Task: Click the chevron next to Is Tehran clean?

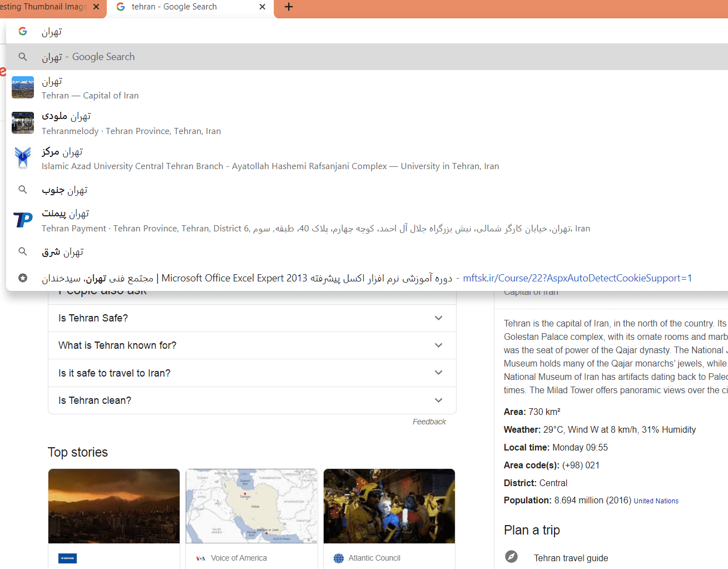Action: click(438, 400)
